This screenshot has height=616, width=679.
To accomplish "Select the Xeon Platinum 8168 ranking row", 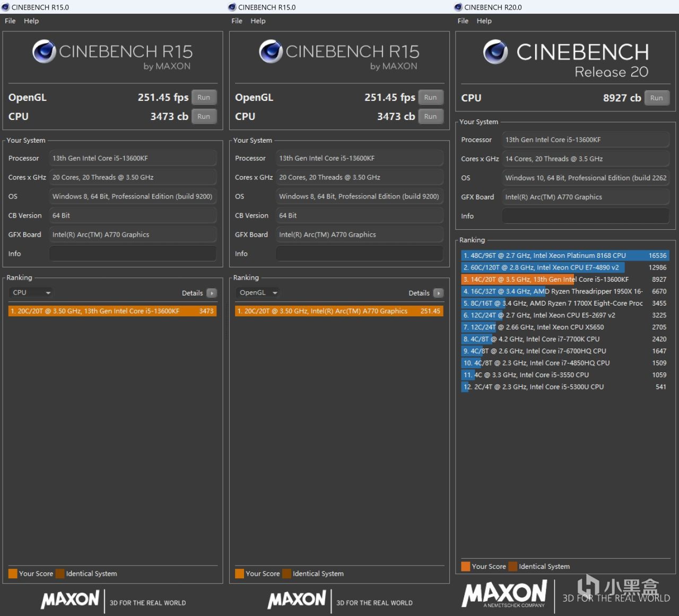I will coord(565,256).
